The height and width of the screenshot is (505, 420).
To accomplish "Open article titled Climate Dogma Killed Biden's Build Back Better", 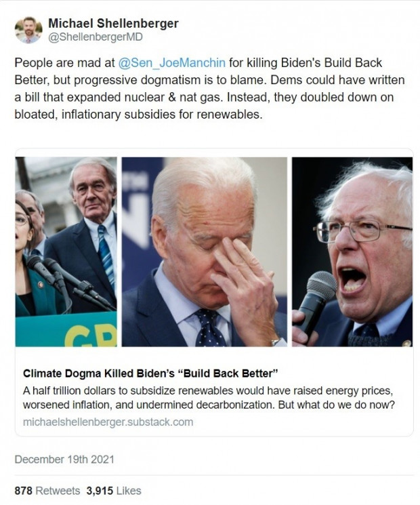I will coord(150,373).
